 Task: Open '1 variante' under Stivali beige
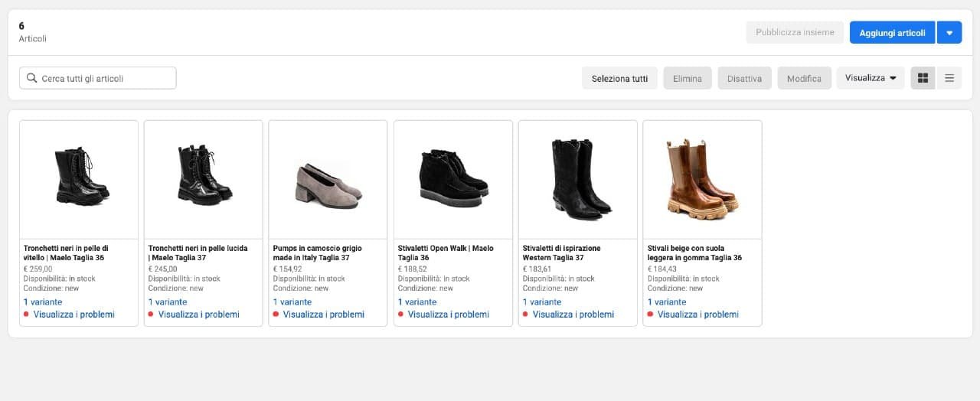(x=667, y=302)
